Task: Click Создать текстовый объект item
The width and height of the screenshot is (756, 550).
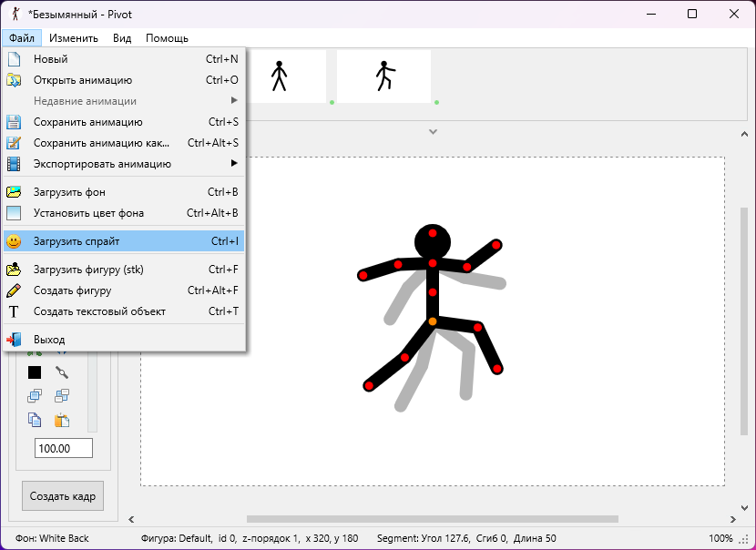Action: click(x=124, y=311)
